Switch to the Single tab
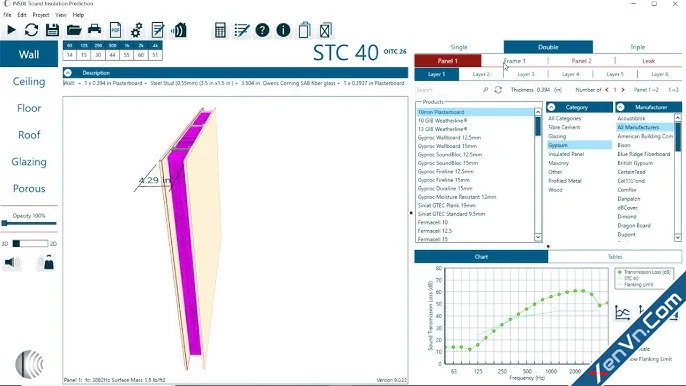This screenshot has width=686, height=386. pyautogui.click(x=459, y=47)
